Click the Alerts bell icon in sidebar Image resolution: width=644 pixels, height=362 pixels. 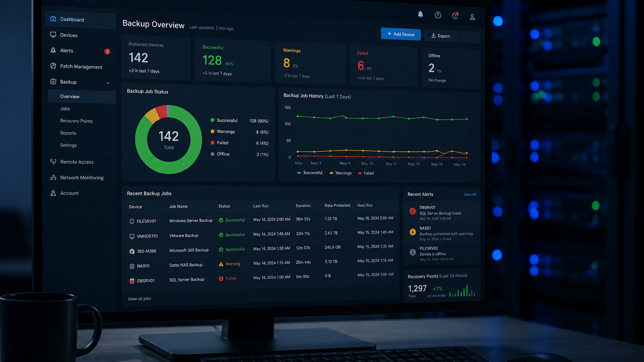click(x=53, y=50)
